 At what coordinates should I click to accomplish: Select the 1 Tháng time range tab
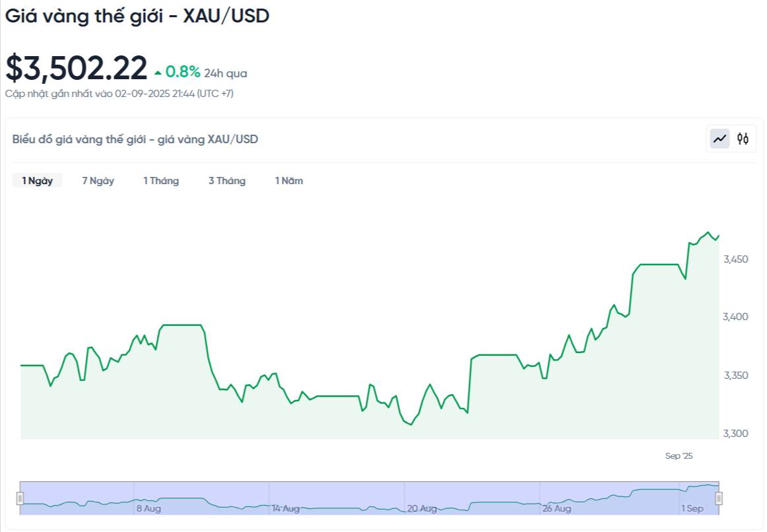pos(161,180)
